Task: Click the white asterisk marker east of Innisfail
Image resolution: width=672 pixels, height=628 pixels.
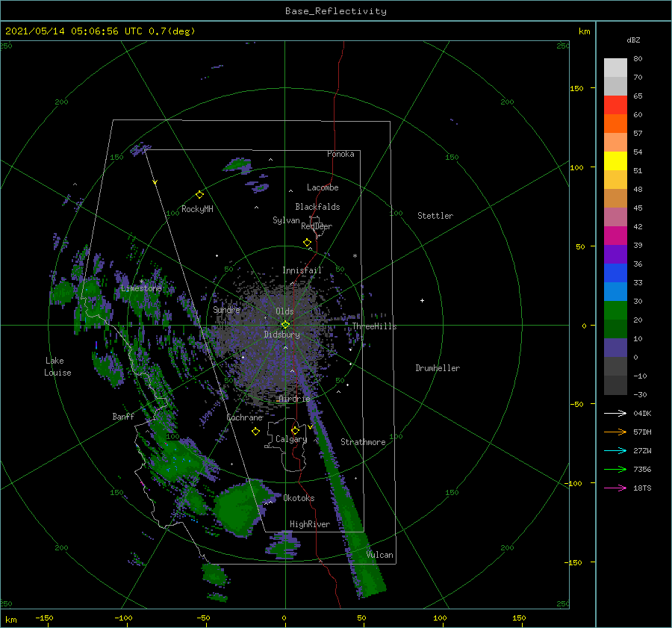Action: (x=355, y=256)
